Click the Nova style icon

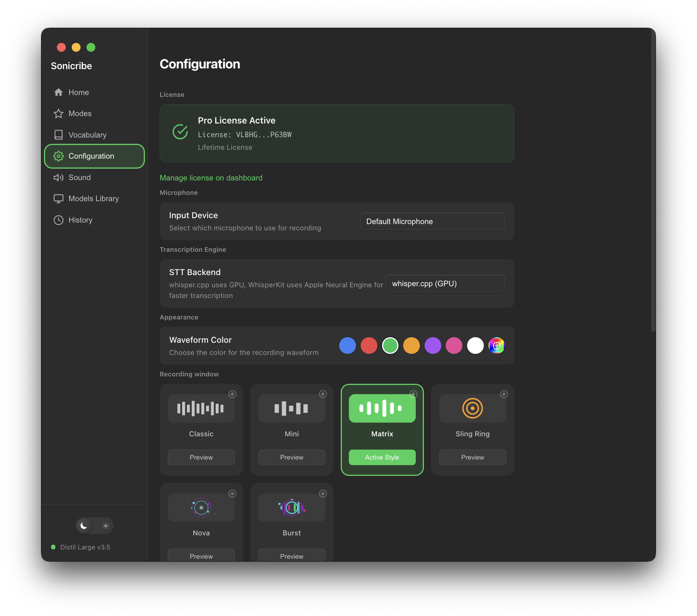coord(201,508)
